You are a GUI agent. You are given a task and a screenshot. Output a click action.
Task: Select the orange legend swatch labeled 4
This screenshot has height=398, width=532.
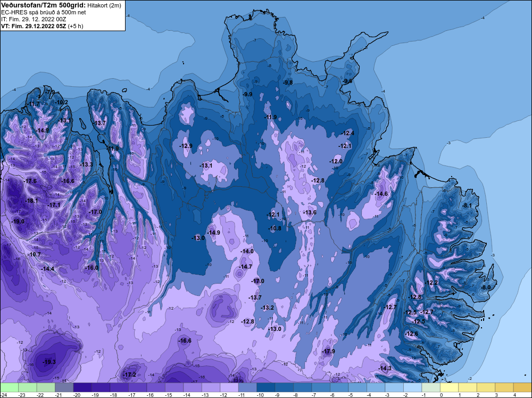522,387
